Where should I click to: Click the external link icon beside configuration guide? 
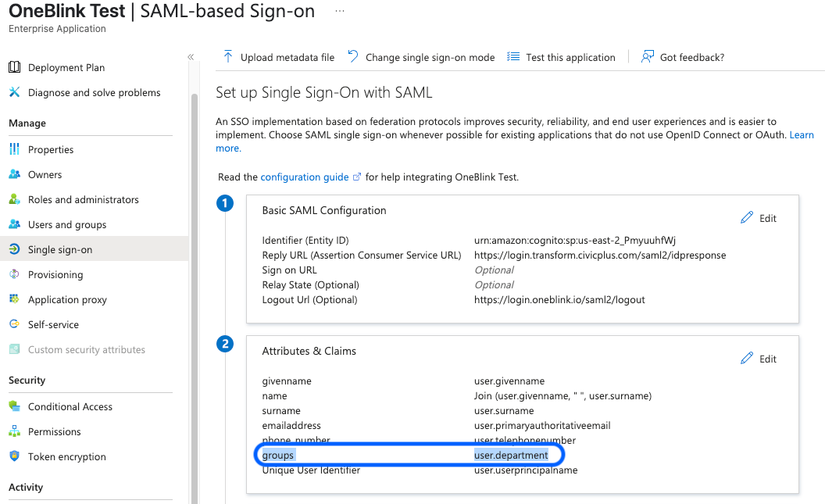(x=357, y=177)
